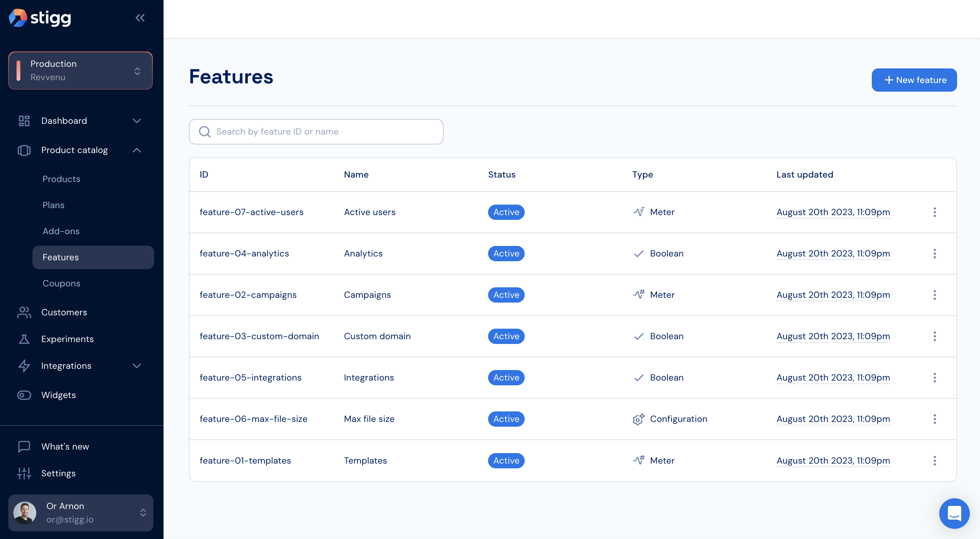The height and width of the screenshot is (539, 980).
Task: Click the Status column header
Action: tap(502, 175)
